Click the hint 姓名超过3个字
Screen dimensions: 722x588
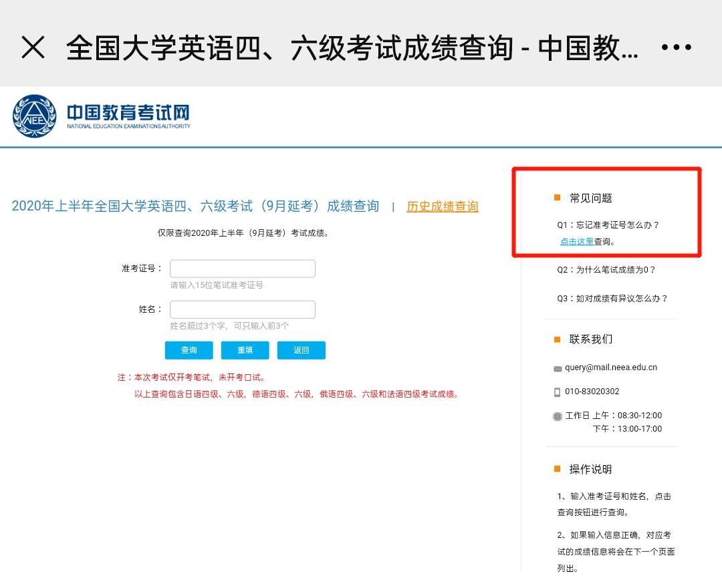tap(229, 326)
